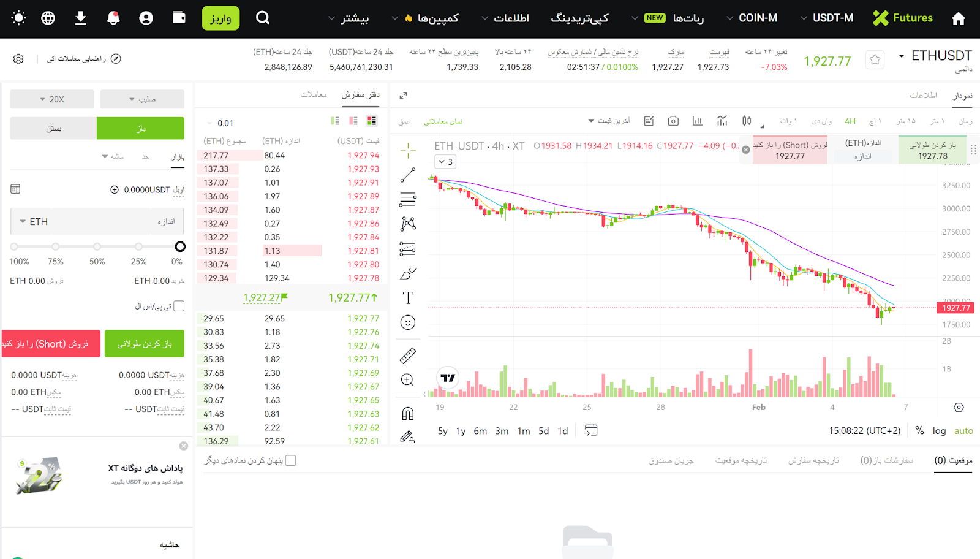Screen dimensions: 980x559
Task: Select the Text tool in chart toolbar
Action: [408, 298]
